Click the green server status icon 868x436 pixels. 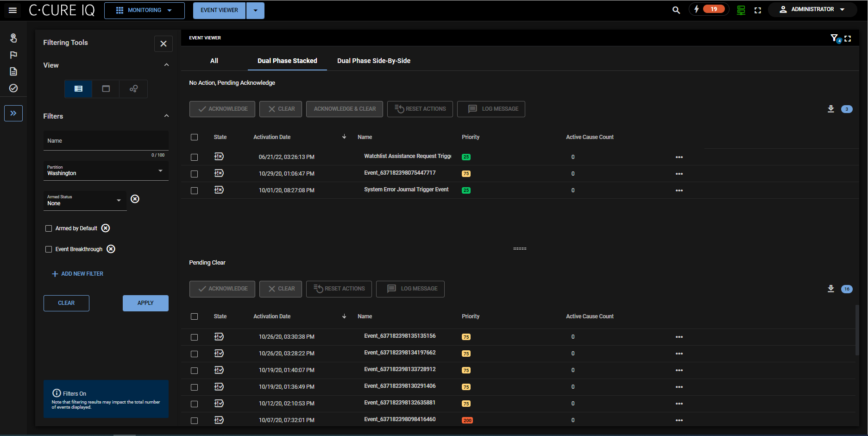[x=741, y=10]
